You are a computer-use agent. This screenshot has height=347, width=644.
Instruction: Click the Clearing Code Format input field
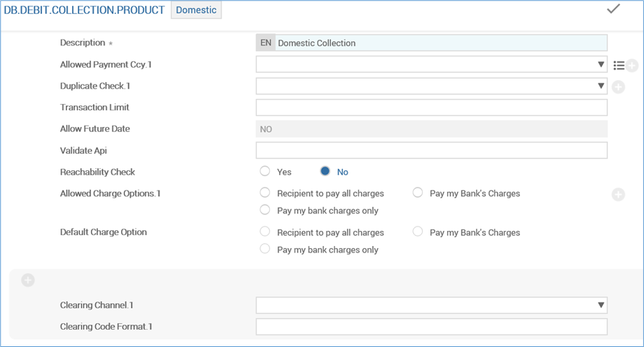431,327
